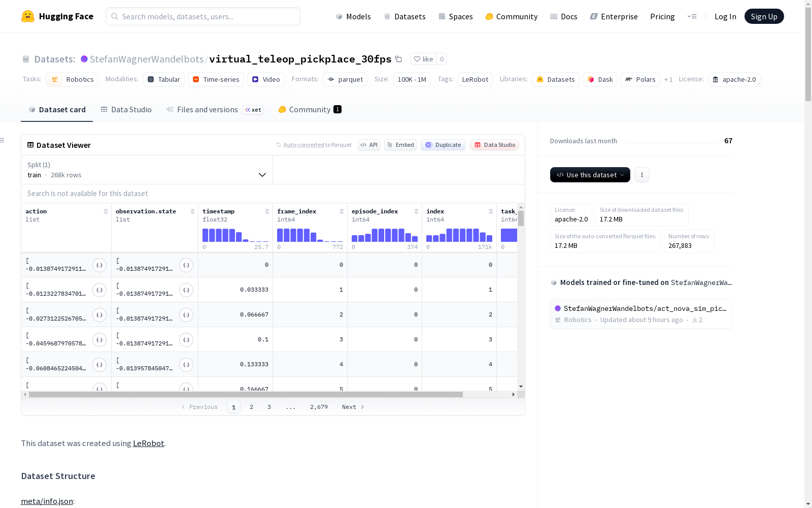The height and width of the screenshot is (508, 812).
Task: Open the Data Studio tab
Action: [x=126, y=110]
